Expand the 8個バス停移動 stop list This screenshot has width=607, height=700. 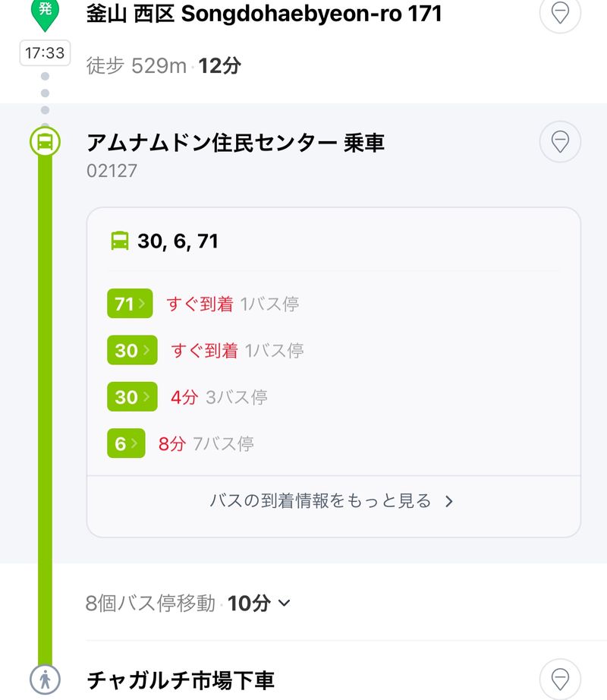188,604
